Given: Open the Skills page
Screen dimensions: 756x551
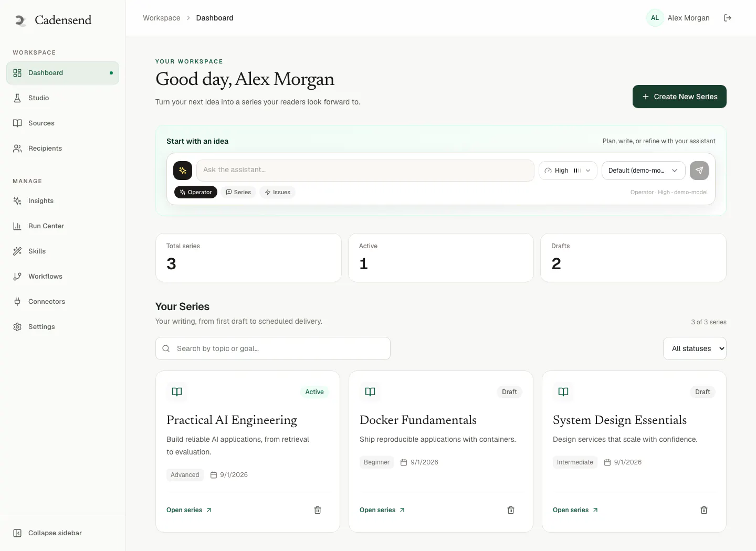Looking at the screenshot, I should pyautogui.click(x=62, y=251).
